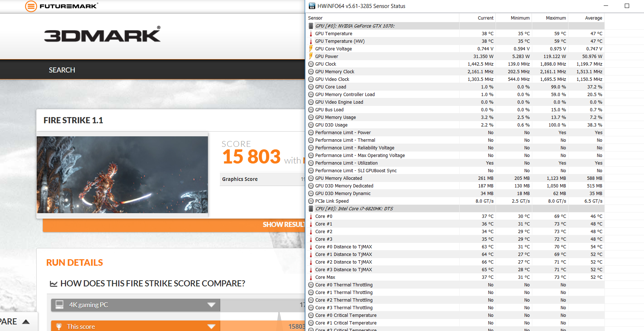Click the icon beside Performance Limit - Utilization
Image resolution: width=644 pixels, height=331 pixels.
coord(311,163)
